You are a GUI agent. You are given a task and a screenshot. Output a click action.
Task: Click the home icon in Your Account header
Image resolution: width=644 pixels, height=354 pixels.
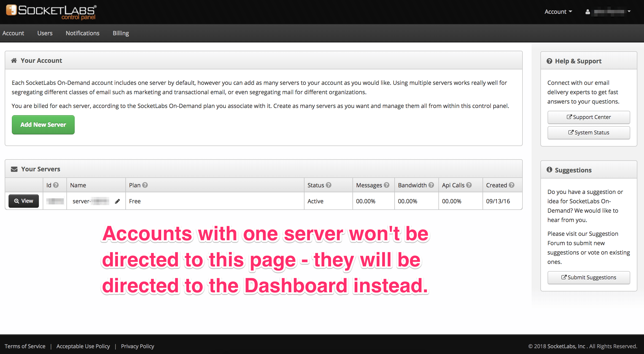coord(14,60)
